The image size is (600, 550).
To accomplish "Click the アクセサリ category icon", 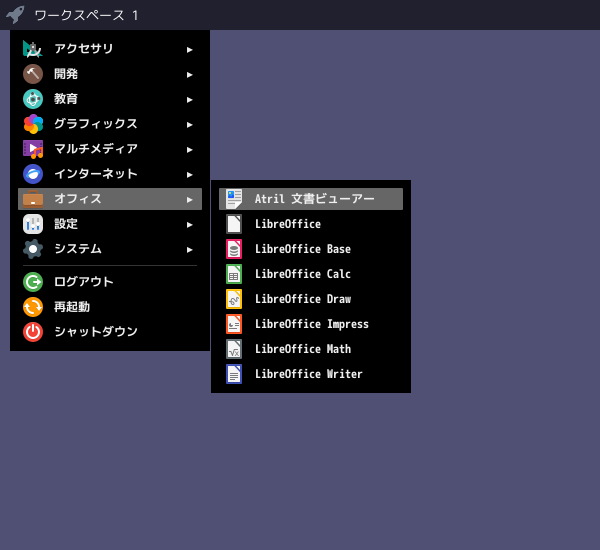I will 33,49.
